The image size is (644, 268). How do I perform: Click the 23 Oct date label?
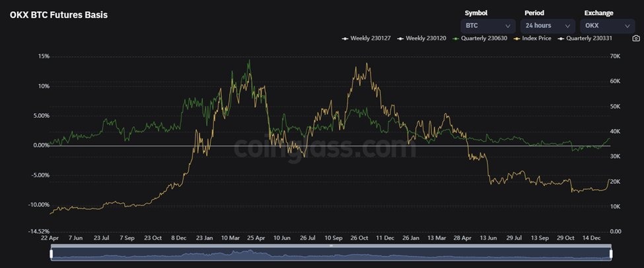pos(153,238)
